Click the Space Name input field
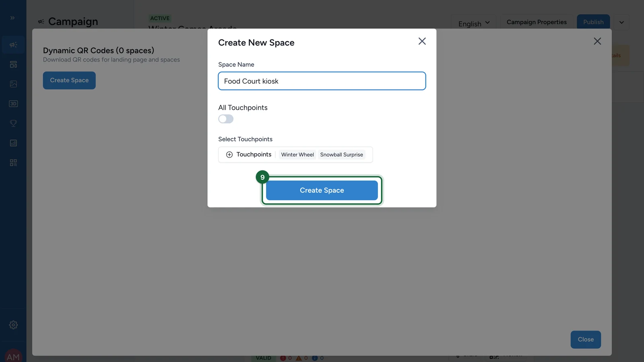 click(x=322, y=81)
